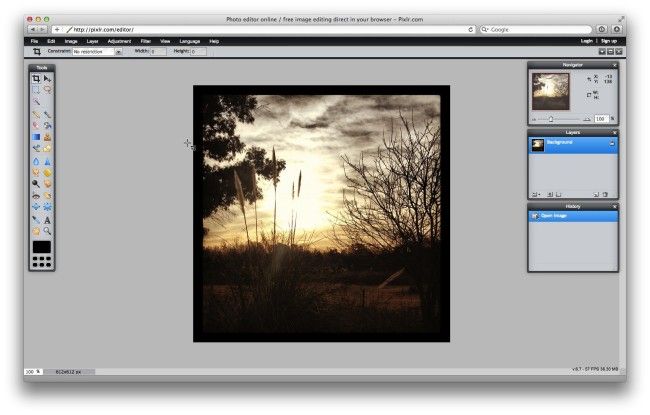The image size is (650, 415).
Task: Select the Brush tool
Action: tap(48, 114)
